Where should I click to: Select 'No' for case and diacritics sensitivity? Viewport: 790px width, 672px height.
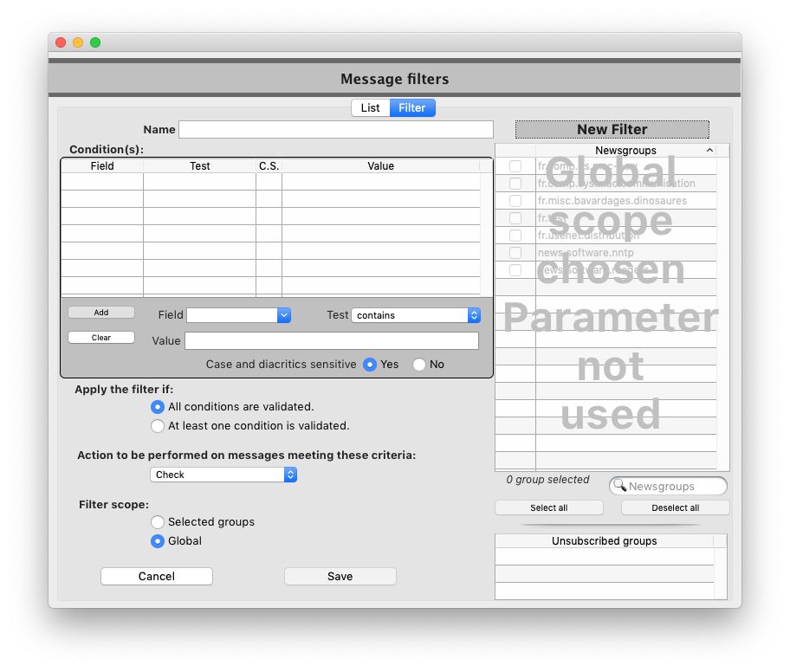(x=417, y=365)
